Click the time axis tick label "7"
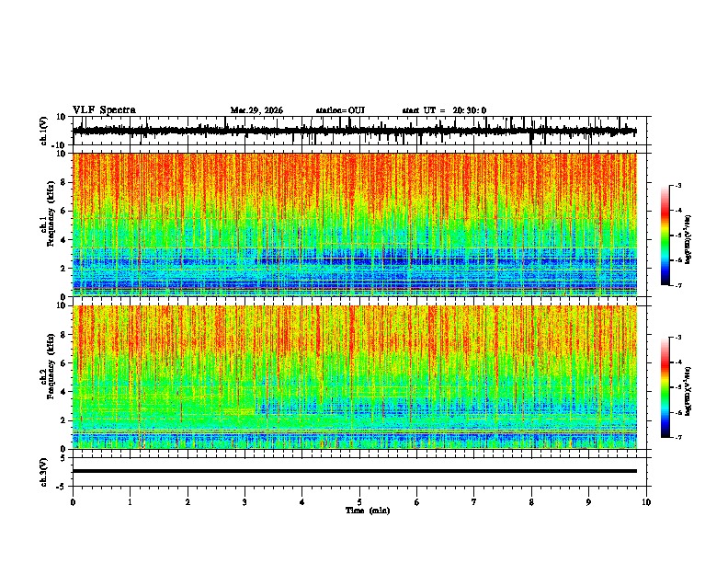Image resolution: width=728 pixels, height=563 pixels. pos(474,502)
